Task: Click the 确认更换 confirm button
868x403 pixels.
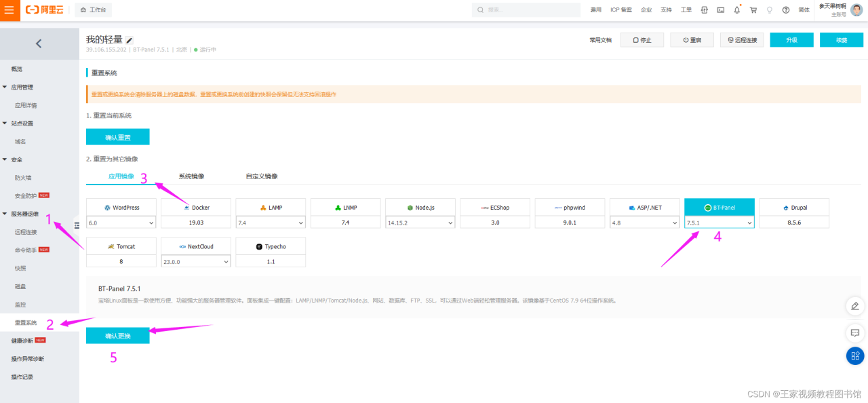Action: [x=117, y=335]
